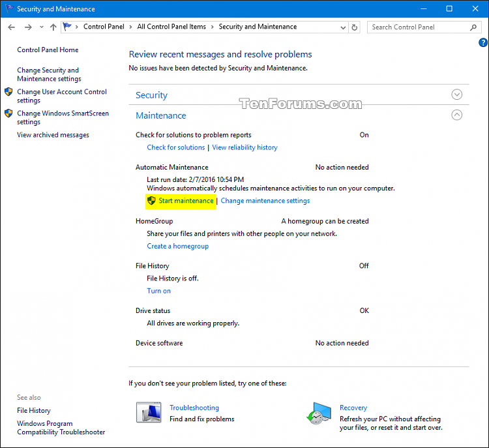
Task: Click Check for solutions link
Action: (176, 147)
